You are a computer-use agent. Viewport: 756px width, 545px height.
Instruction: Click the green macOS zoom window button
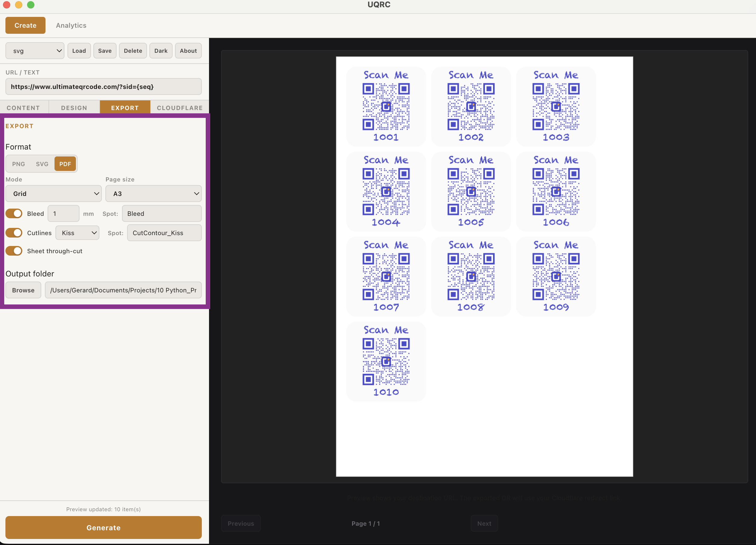click(31, 5)
